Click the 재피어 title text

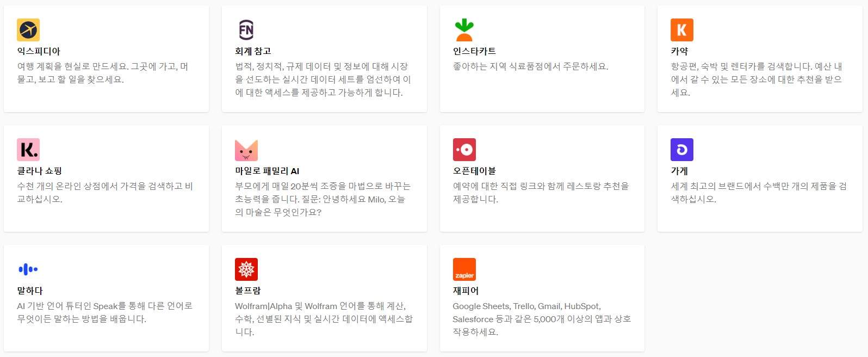pos(466,290)
